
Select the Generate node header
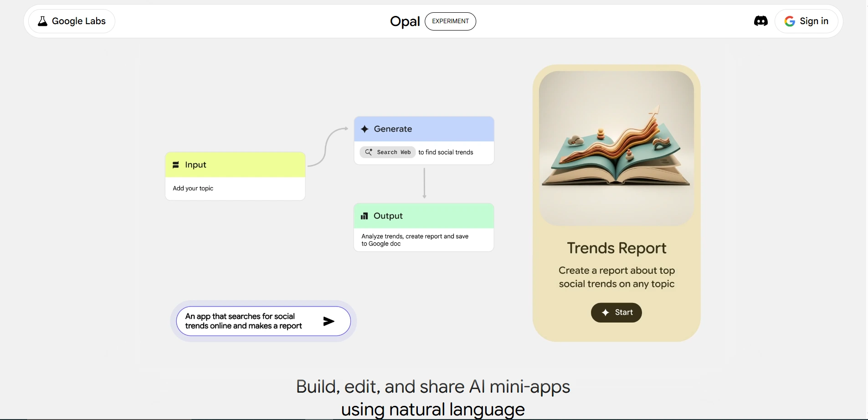tap(424, 129)
